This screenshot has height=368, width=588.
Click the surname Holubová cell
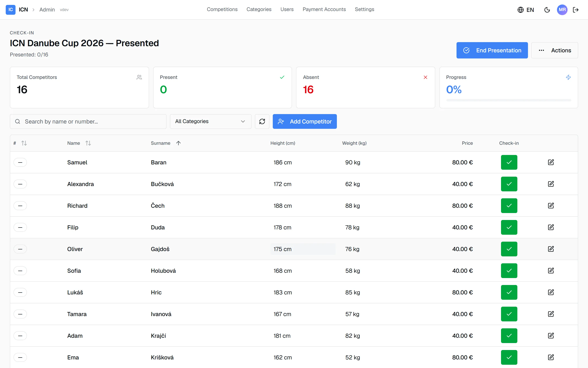[163, 271]
